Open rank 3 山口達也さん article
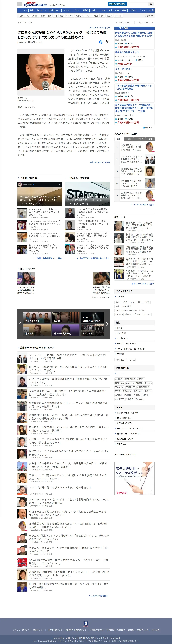Screen dimensions: 172x644 tap(134, 171)
